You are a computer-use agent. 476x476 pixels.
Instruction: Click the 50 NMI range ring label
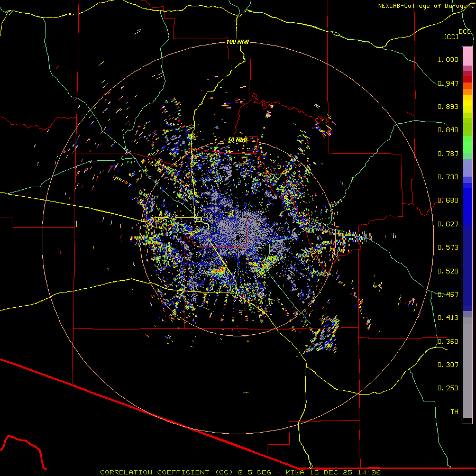coord(237,140)
